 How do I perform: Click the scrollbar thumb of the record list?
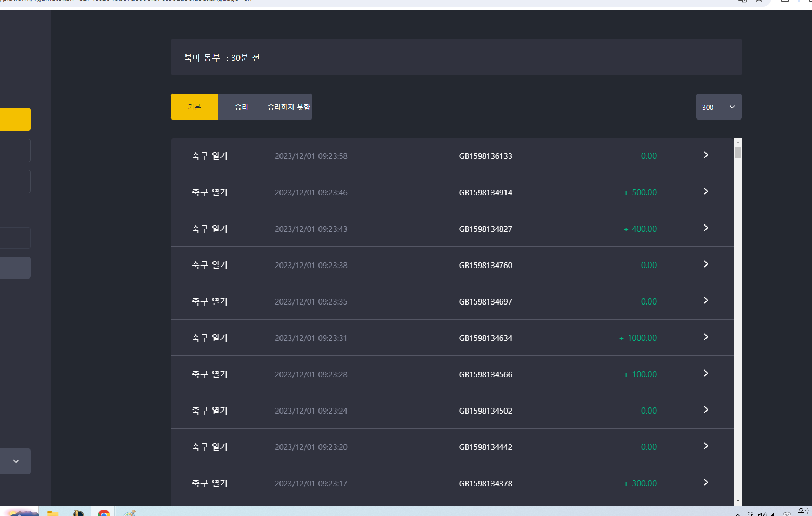tap(738, 152)
